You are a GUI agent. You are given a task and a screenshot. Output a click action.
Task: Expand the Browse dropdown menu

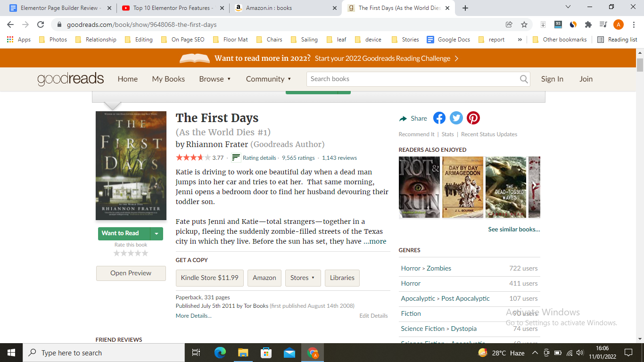tap(215, 79)
